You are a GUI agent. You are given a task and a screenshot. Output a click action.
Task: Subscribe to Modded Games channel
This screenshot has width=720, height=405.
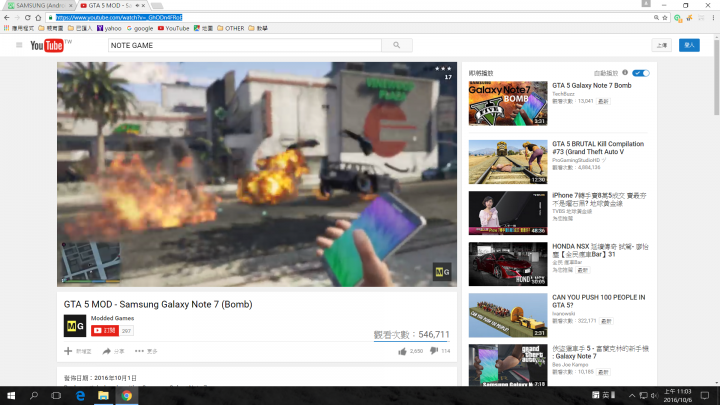pyautogui.click(x=105, y=331)
